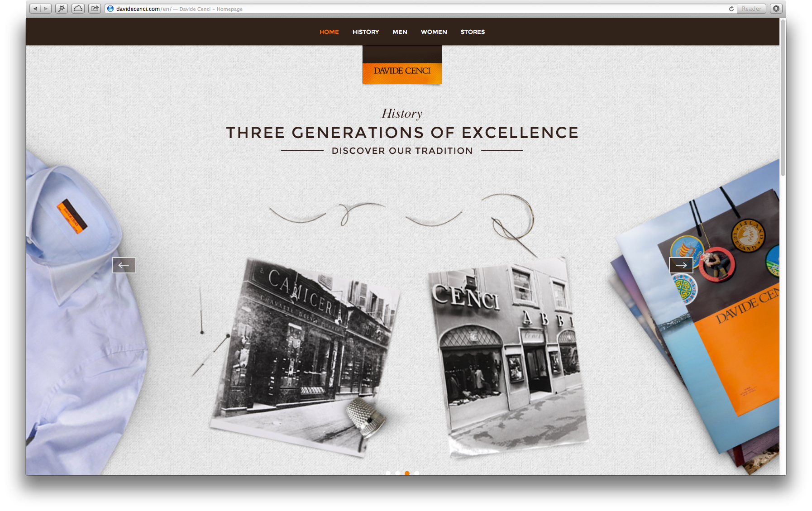The image size is (812, 511).
Task: Click 'Discover Our Tradition' link
Action: (x=402, y=151)
